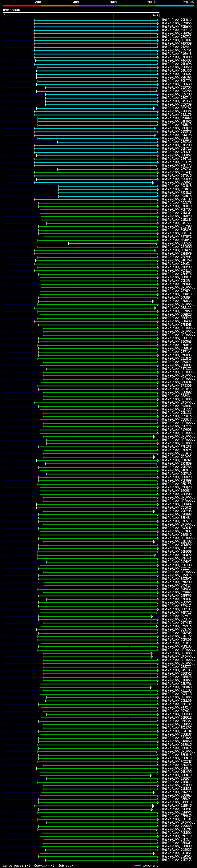The image size is (197, 868).
Task: Click the cyan alignment bar of UniRef100_Q8W522
Action: [113, 243]
